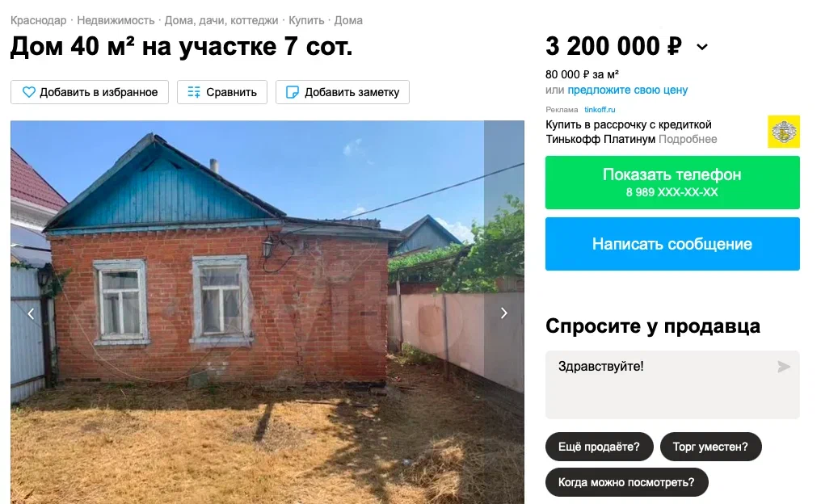The height and width of the screenshot is (504, 821).
Task: Click the Tinkoff yellow logo icon
Action: 784,132
